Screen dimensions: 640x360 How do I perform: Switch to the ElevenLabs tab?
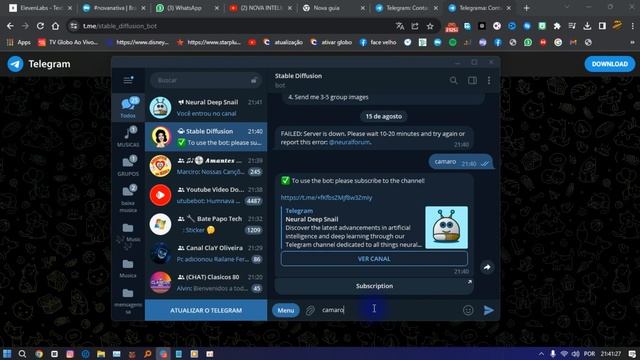(x=40, y=8)
